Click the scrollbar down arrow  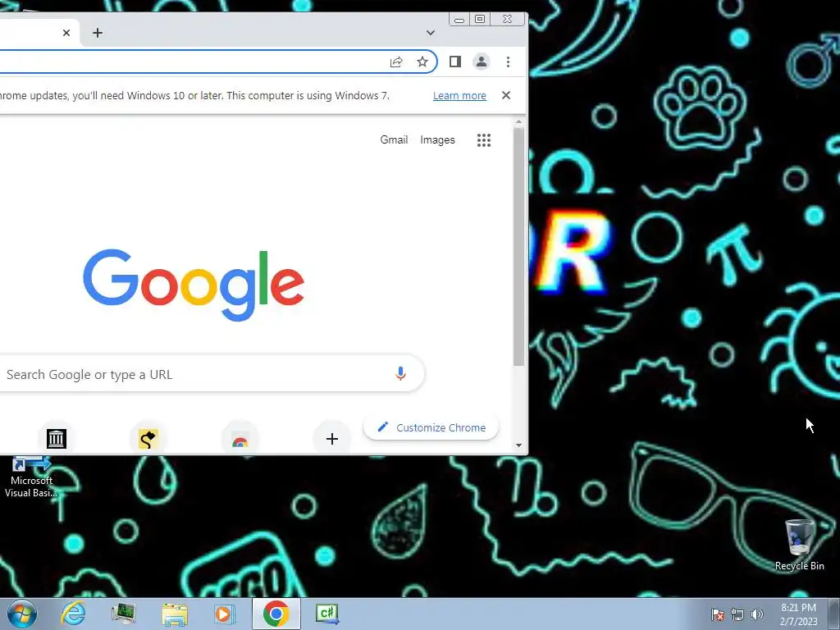pyautogui.click(x=518, y=445)
